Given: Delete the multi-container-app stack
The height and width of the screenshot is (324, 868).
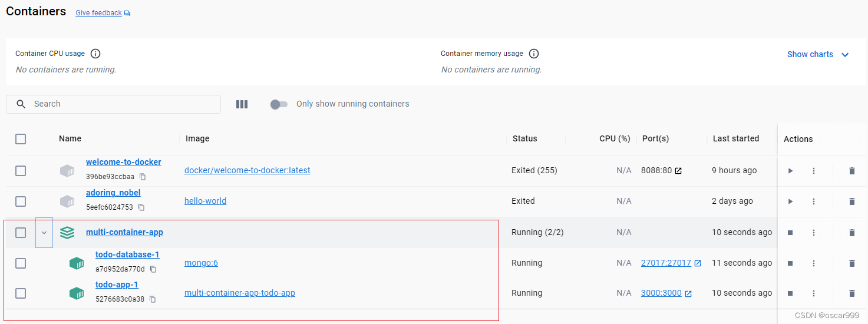Looking at the screenshot, I should coord(852,233).
